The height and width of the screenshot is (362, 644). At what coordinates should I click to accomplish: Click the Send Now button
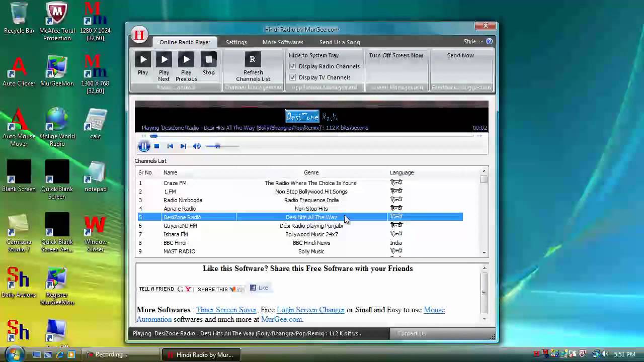click(460, 55)
